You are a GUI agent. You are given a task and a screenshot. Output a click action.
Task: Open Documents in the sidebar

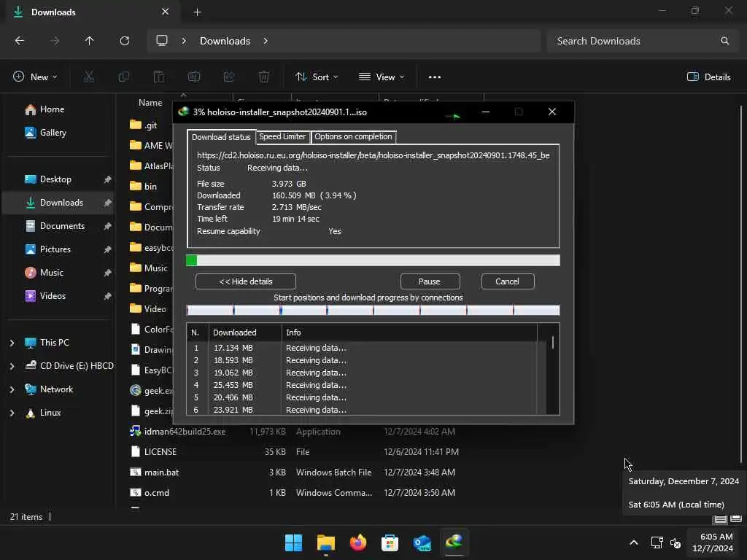click(x=62, y=226)
